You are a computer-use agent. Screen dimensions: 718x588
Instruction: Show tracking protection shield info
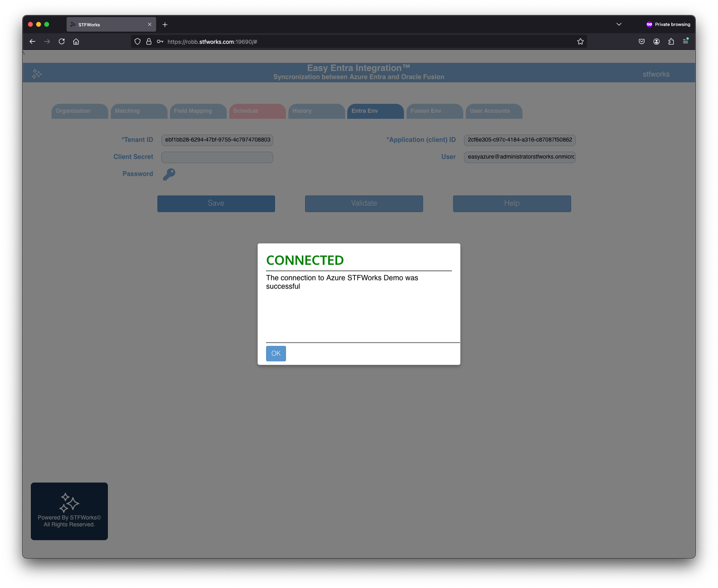point(138,42)
